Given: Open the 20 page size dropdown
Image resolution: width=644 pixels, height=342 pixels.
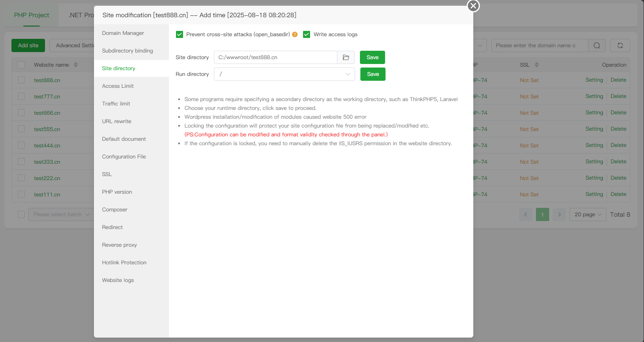Looking at the screenshot, I should 588,214.
